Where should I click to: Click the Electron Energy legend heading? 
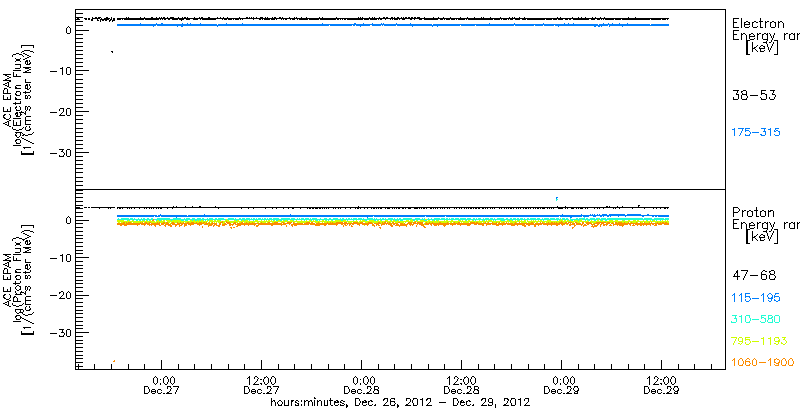[x=765, y=36]
